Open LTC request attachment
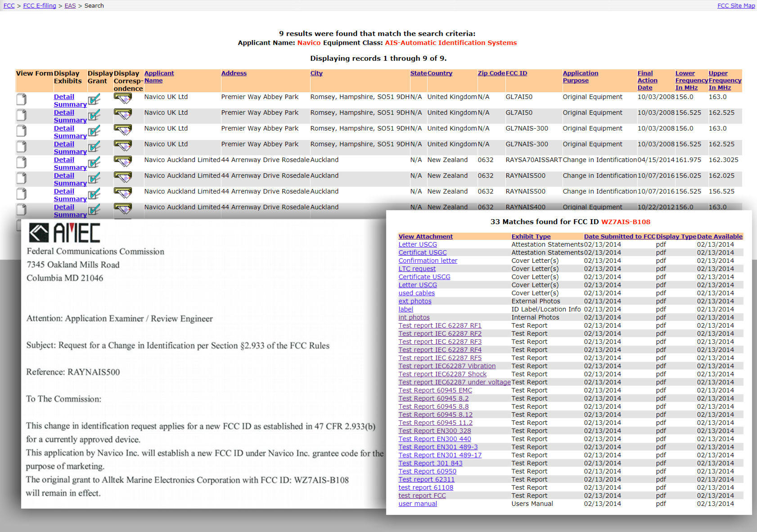The height and width of the screenshot is (532, 757). tap(417, 269)
